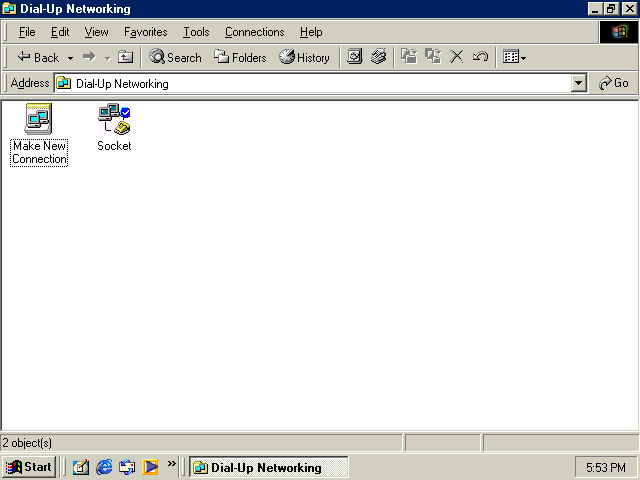Click the Copy To toolbar icon
This screenshot has height=480, width=640.
click(x=433, y=57)
